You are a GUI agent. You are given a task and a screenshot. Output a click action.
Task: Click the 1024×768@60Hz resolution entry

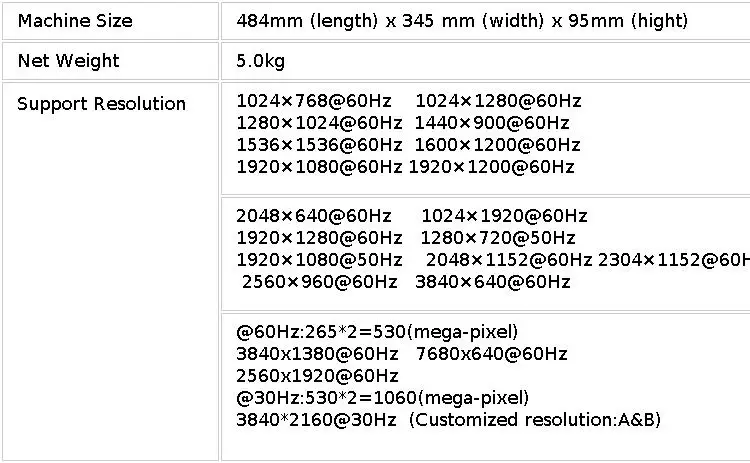[314, 101]
